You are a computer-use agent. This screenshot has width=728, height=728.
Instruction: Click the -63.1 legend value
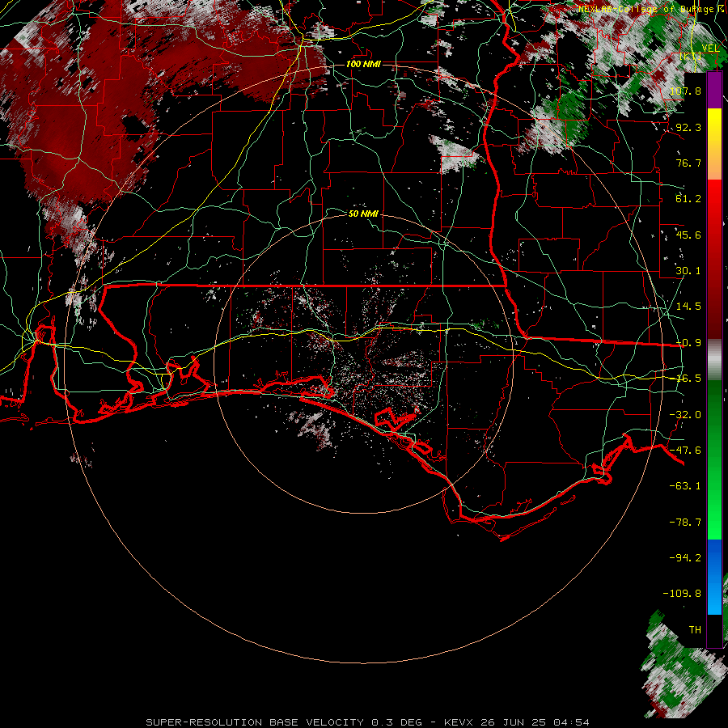point(685,486)
